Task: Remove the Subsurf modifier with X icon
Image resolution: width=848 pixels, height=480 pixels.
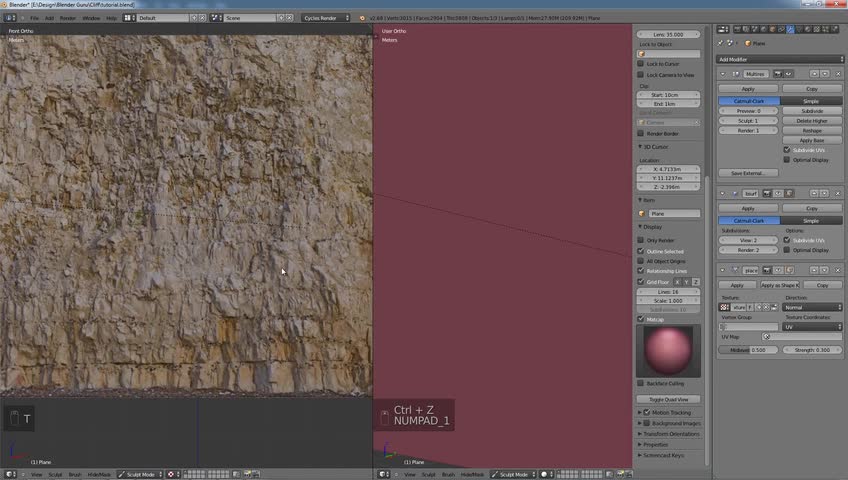Action: tap(838, 194)
